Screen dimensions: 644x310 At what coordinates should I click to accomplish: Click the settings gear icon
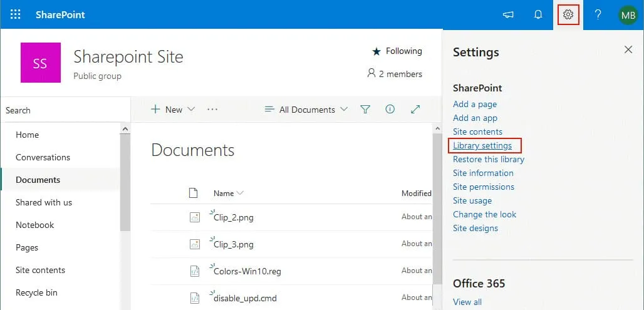tap(568, 14)
